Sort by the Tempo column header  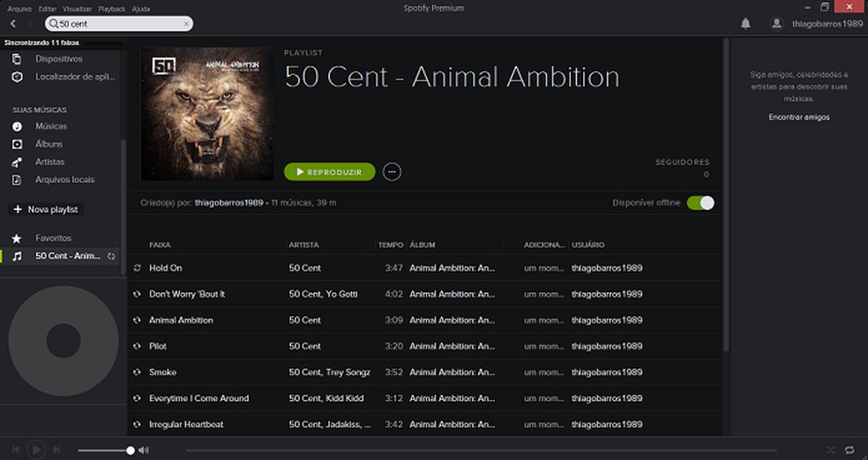click(390, 245)
